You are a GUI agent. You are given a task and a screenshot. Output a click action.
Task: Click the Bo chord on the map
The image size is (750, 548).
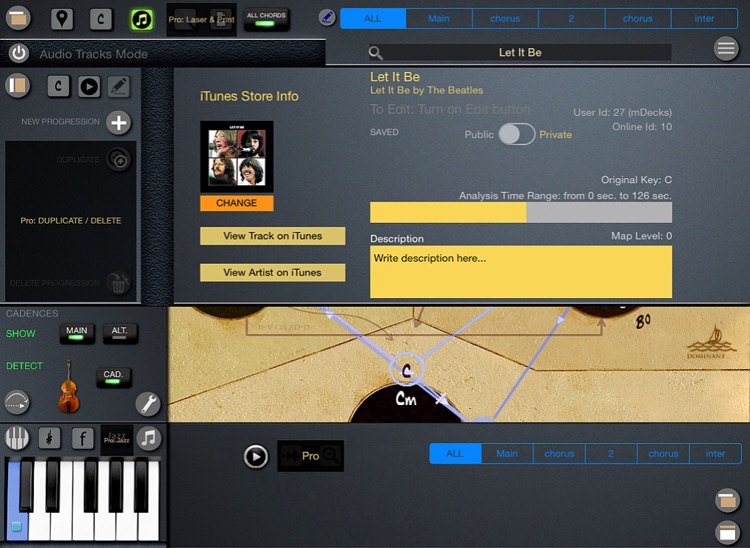coord(643,321)
